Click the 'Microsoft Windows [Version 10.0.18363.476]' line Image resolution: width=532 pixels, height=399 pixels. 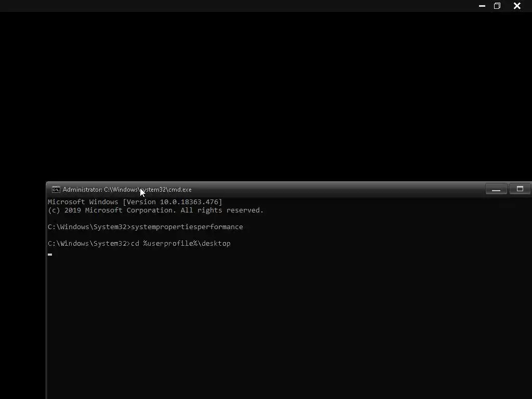[x=135, y=202]
